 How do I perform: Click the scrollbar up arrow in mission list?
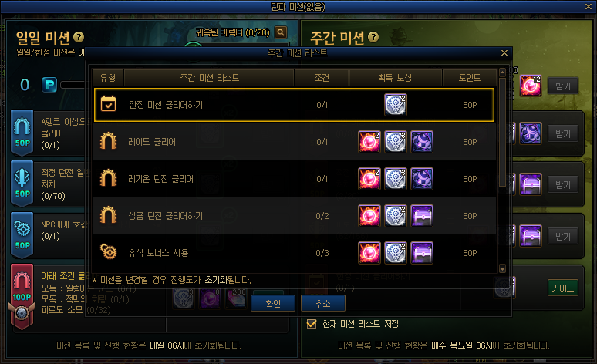[x=502, y=72]
